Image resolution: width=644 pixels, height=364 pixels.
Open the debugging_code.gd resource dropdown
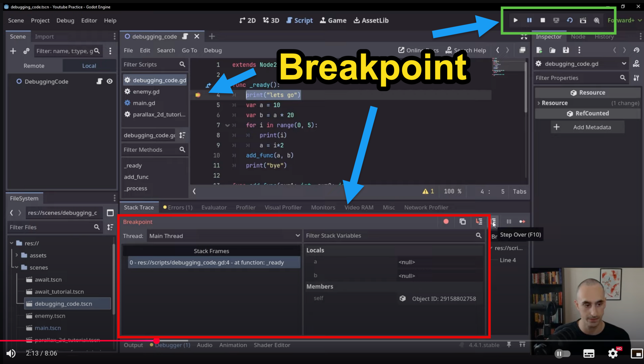coord(581,64)
